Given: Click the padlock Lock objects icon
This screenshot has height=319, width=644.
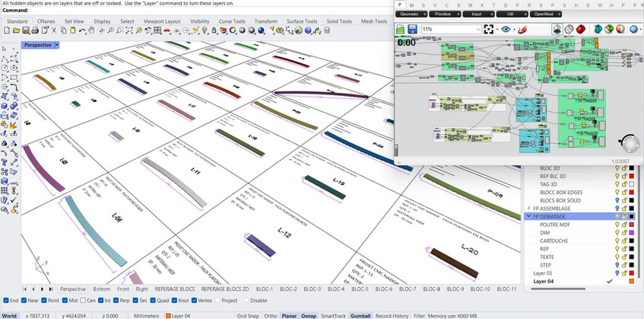Looking at the screenshot, I should (214, 30).
